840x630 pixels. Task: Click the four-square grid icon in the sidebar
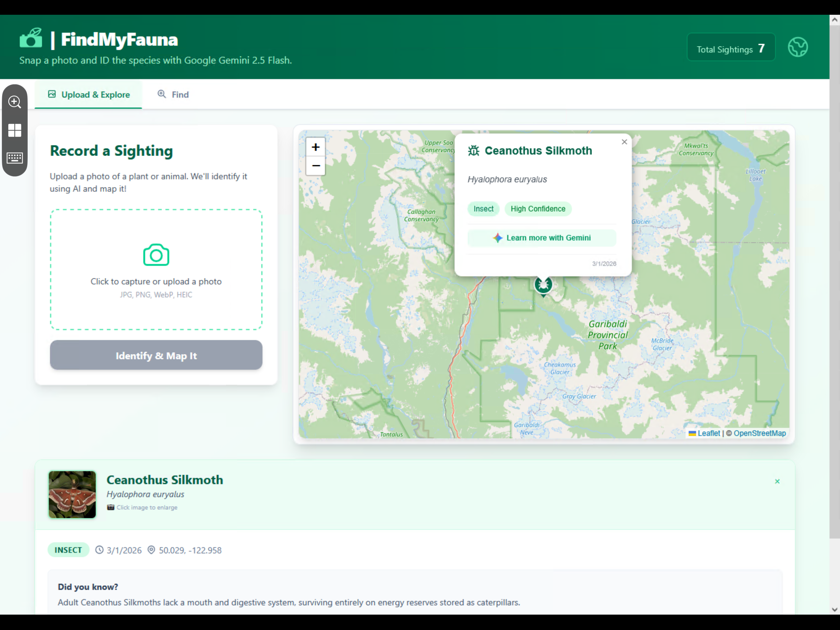click(x=15, y=130)
